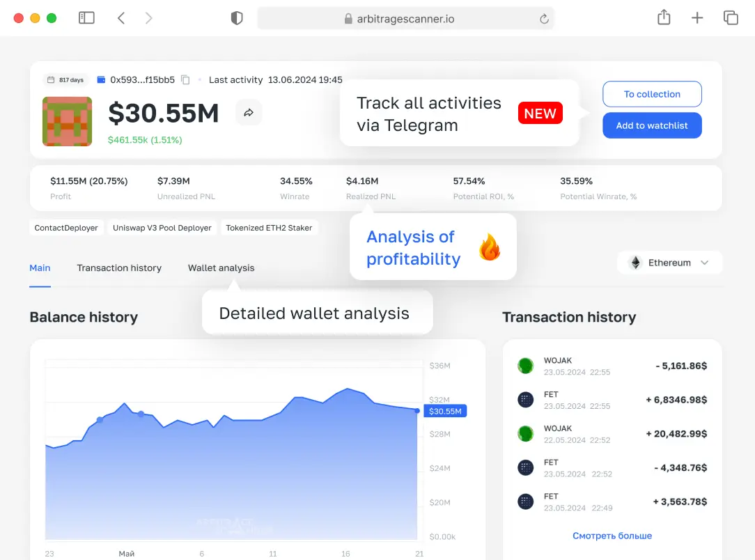Select the ContactDeployer label
Viewport: 755px width, 560px height.
[65, 228]
